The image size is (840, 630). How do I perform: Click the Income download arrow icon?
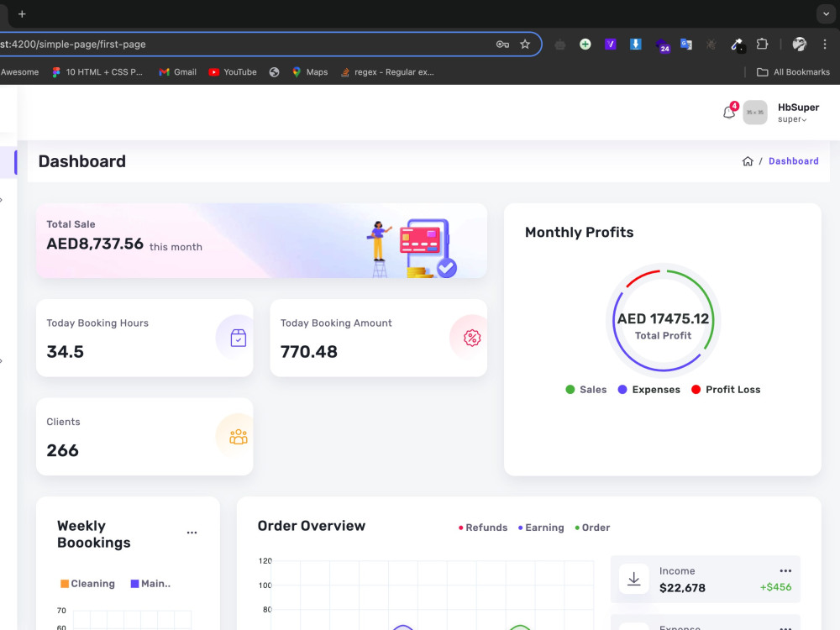pos(633,579)
